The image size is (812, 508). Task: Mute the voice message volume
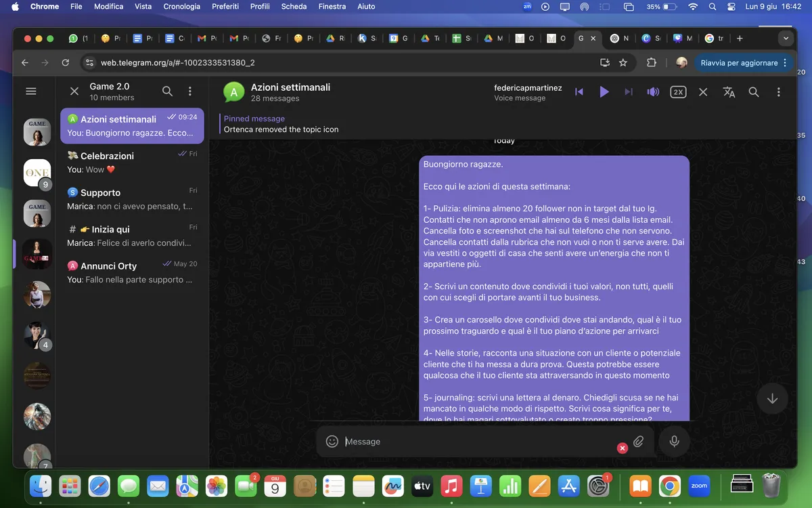point(653,92)
